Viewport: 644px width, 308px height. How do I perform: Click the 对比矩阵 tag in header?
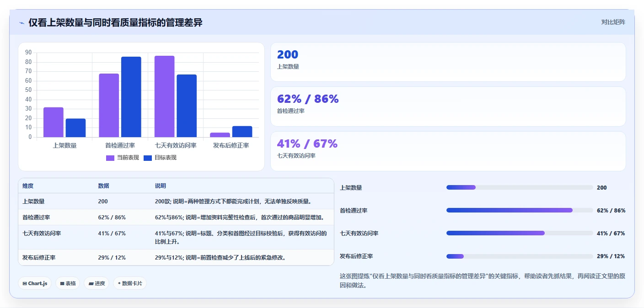[x=613, y=22]
